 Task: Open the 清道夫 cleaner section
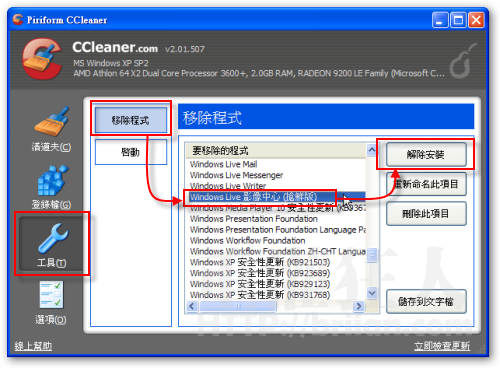(51, 129)
